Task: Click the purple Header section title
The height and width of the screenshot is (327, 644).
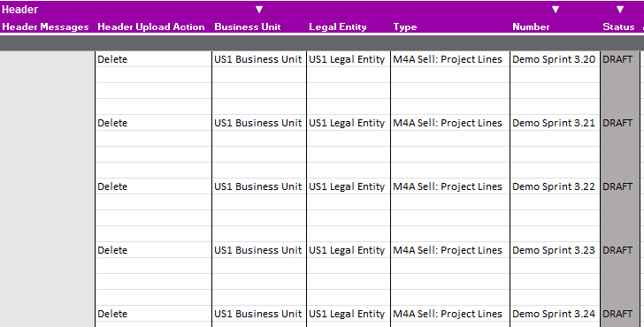Action: tap(20, 10)
